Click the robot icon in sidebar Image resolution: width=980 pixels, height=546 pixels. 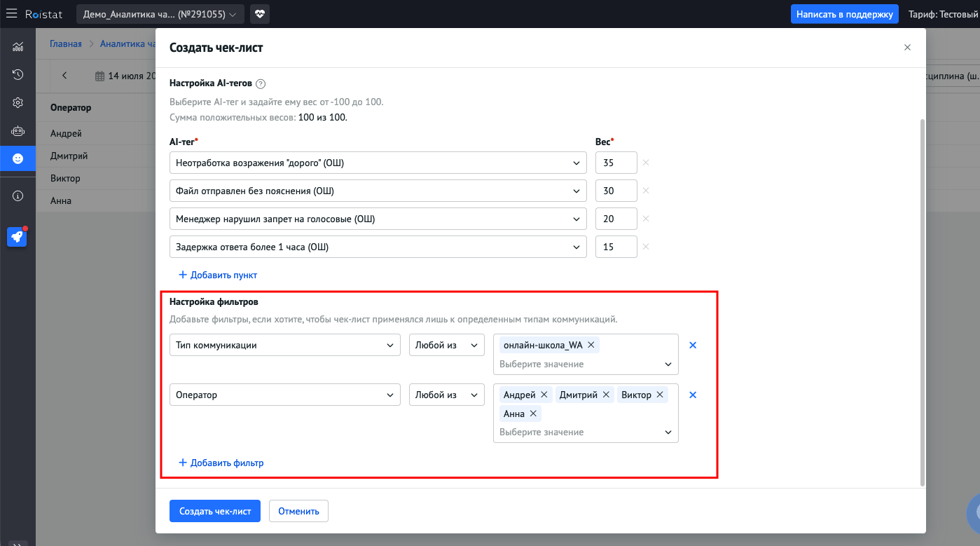click(x=18, y=131)
